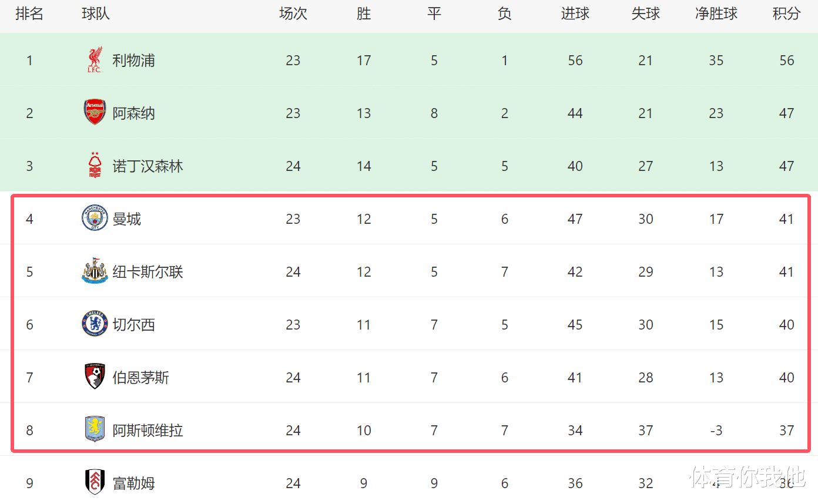
Task: Click the 排名 column header
Action: tap(29, 14)
